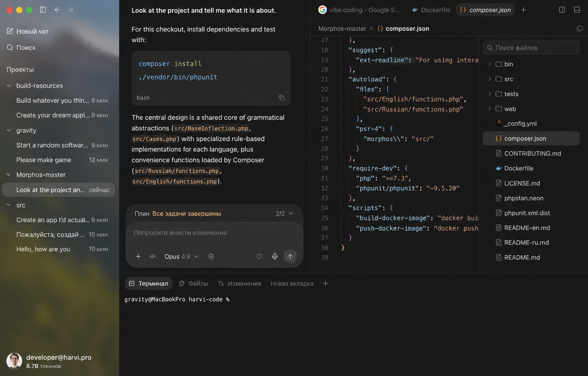
Task: Switch to the Dockerfile editor tab
Action: pyautogui.click(x=431, y=10)
